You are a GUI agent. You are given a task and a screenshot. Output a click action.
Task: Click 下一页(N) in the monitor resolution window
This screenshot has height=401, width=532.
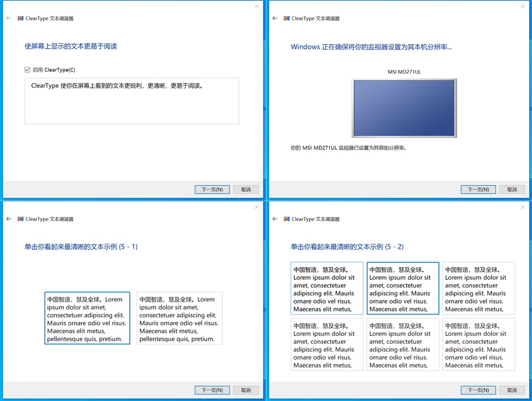pyautogui.click(x=478, y=190)
